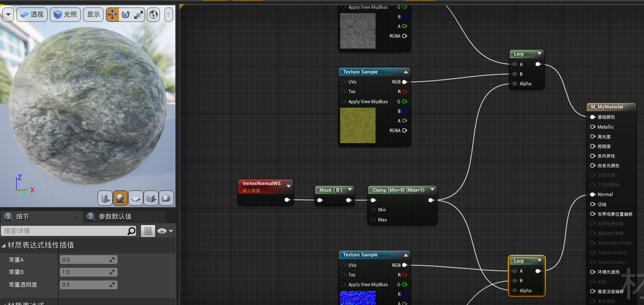
Task: Click the 常量A value field
Action: (88, 259)
